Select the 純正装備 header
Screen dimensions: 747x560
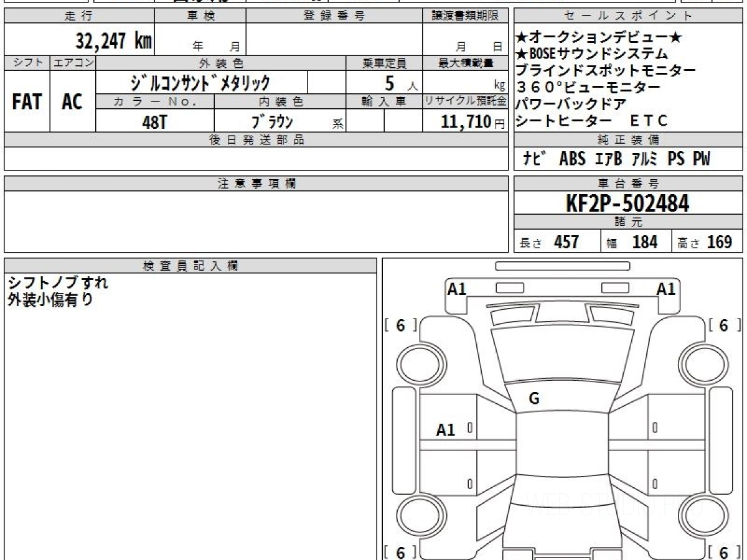tap(629, 140)
